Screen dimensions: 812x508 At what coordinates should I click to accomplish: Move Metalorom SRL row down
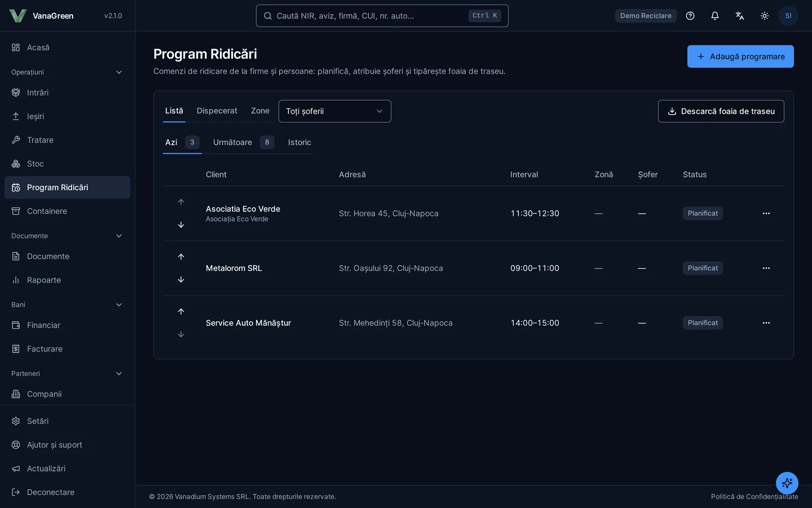click(x=181, y=279)
